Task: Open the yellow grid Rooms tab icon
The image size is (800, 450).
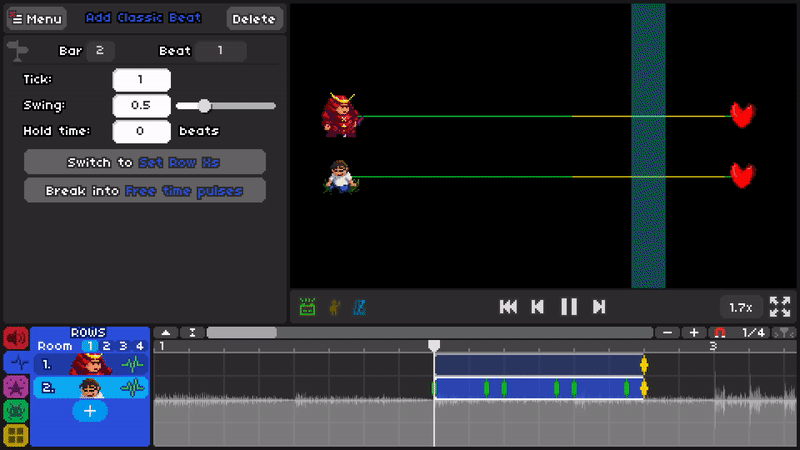Action: [15, 434]
